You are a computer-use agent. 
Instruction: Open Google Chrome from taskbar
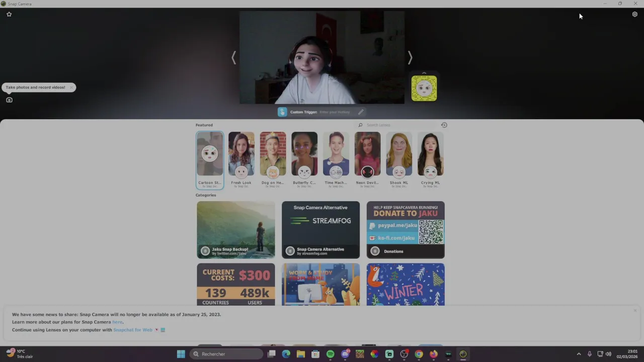(x=419, y=354)
